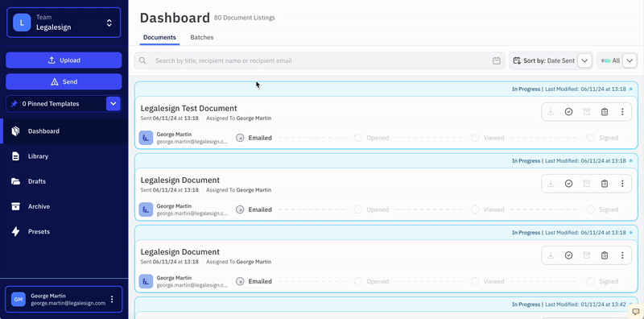Click the GM user avatar
Screen dimensions: 644x319
pos(18,300)
